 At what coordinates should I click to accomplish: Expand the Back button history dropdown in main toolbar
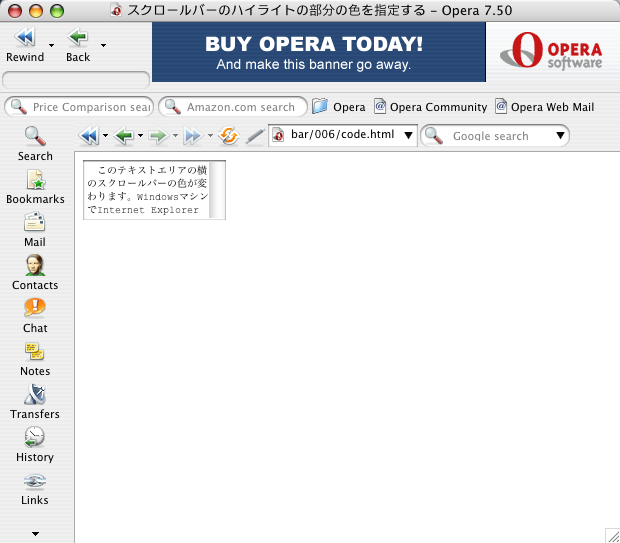(x=103, y=45)
